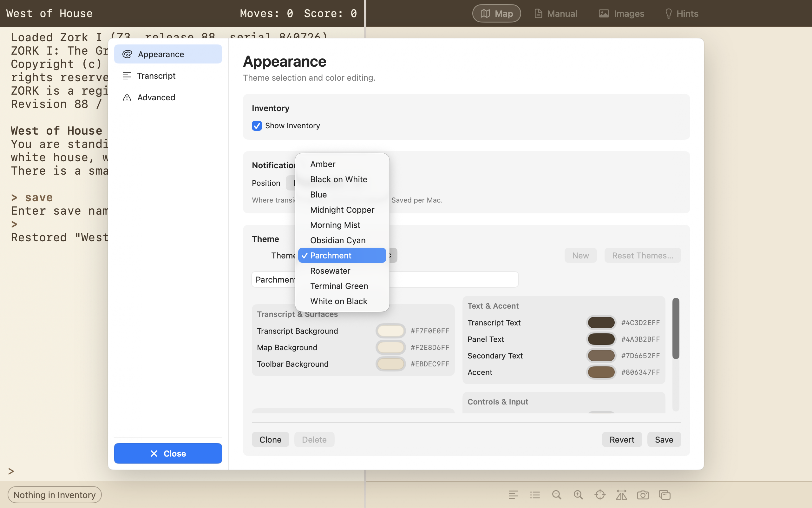
Task: Click the theme name text field
Action: point(385,279)
